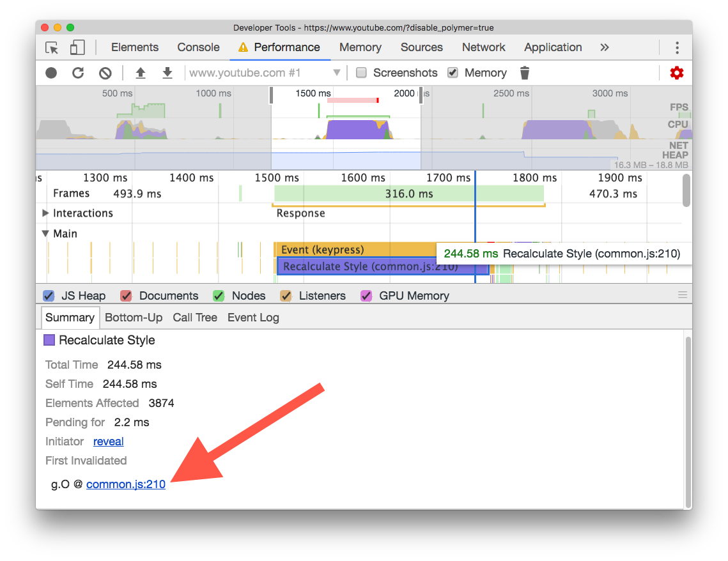Viewport: 728px width, 561px height.
Task: Click the Pending for 2.2 ms value
Action: tap(132, 422)
